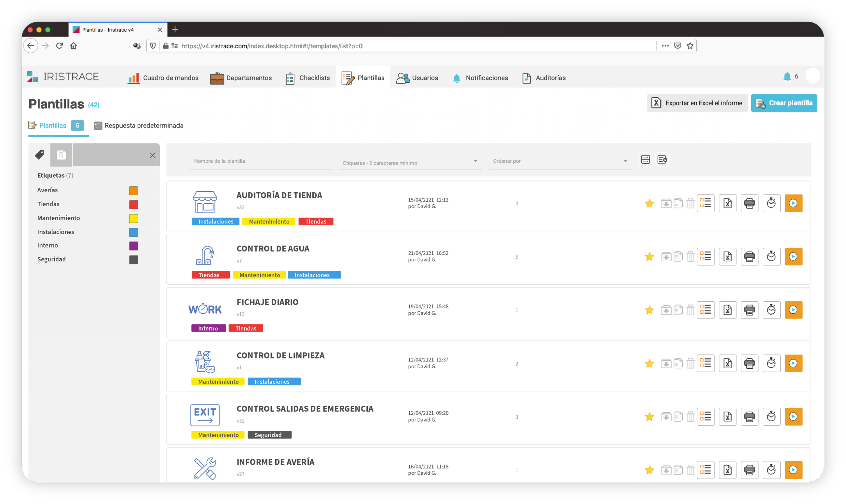Viewport: 846px width, 504px height.
Task: Click Exportar en Excel el informe
Action: coord(697,103)
